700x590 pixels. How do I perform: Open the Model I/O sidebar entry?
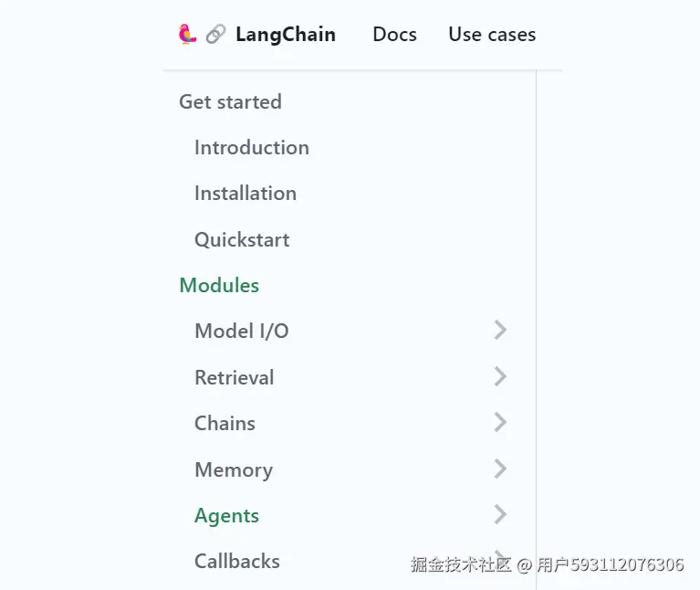coord(241,331)
